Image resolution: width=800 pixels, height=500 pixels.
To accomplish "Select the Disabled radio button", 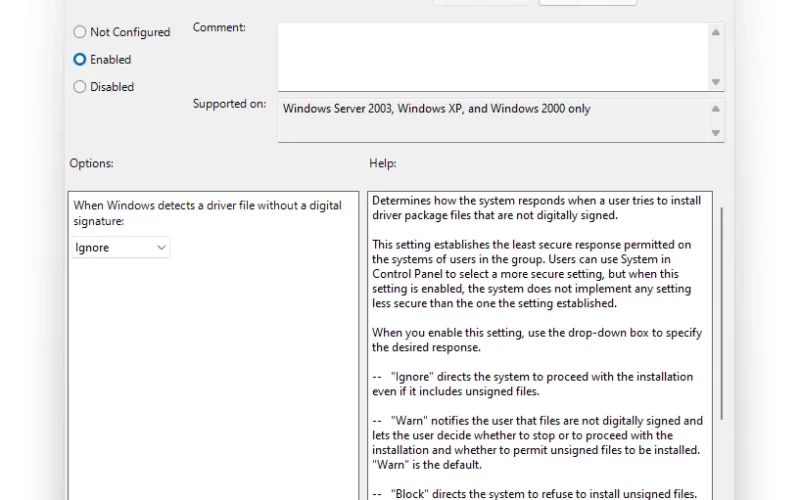I will coord(80,87).
